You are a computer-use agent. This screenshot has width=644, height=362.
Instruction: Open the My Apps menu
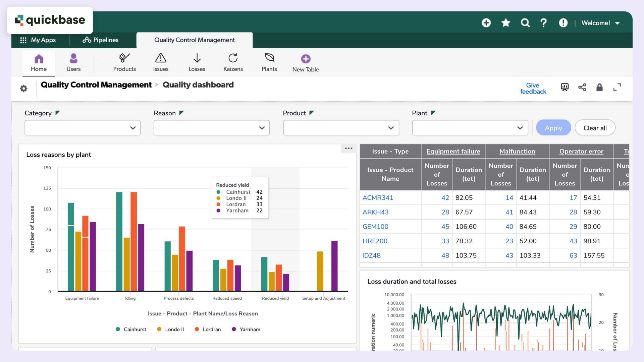[x=39, y=40]
